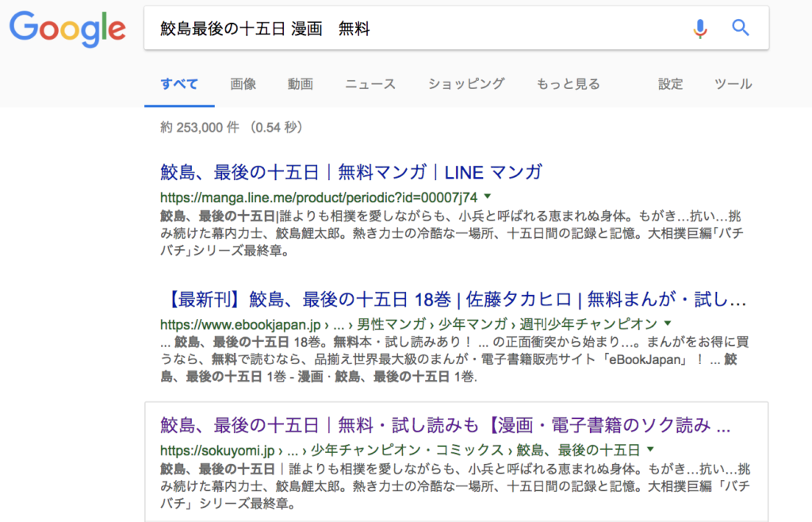The width and height of the screenshot is (812, 522).
Task: Click the www.ebookjapan.jp breadcrumb URL
Action: tap(408, 324)
